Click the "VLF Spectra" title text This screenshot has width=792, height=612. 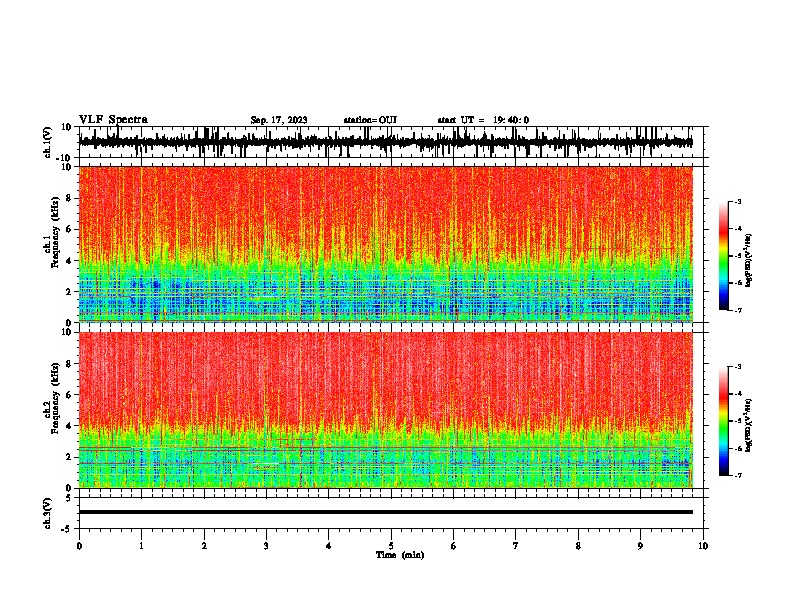(x=113, y=120)
